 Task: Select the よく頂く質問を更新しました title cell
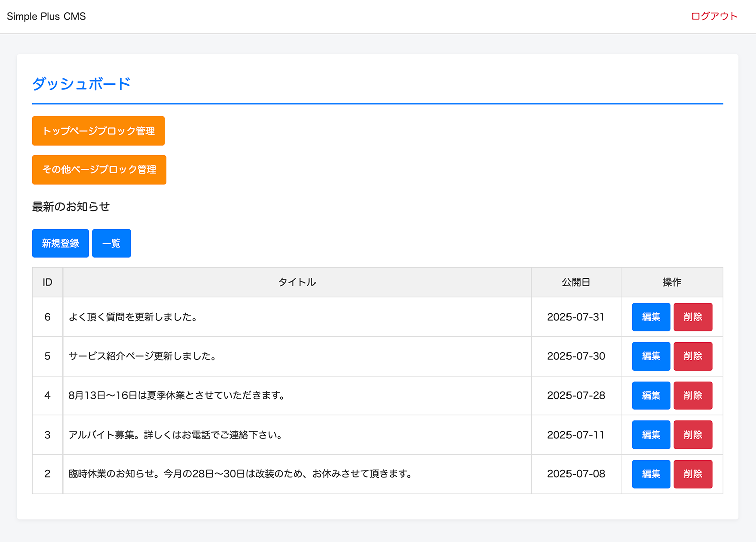(x=133, y=317)
